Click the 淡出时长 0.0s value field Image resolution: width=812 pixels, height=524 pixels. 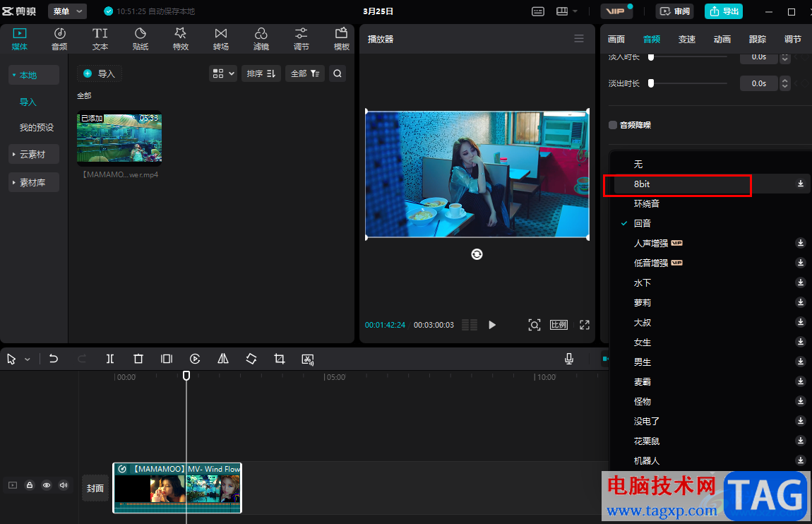coord(759,83)
